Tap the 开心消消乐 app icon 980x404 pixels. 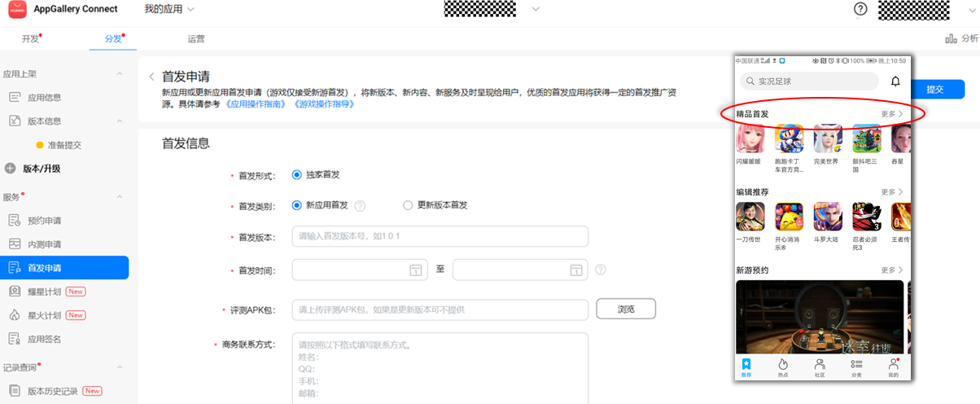[x=789, y=217]
